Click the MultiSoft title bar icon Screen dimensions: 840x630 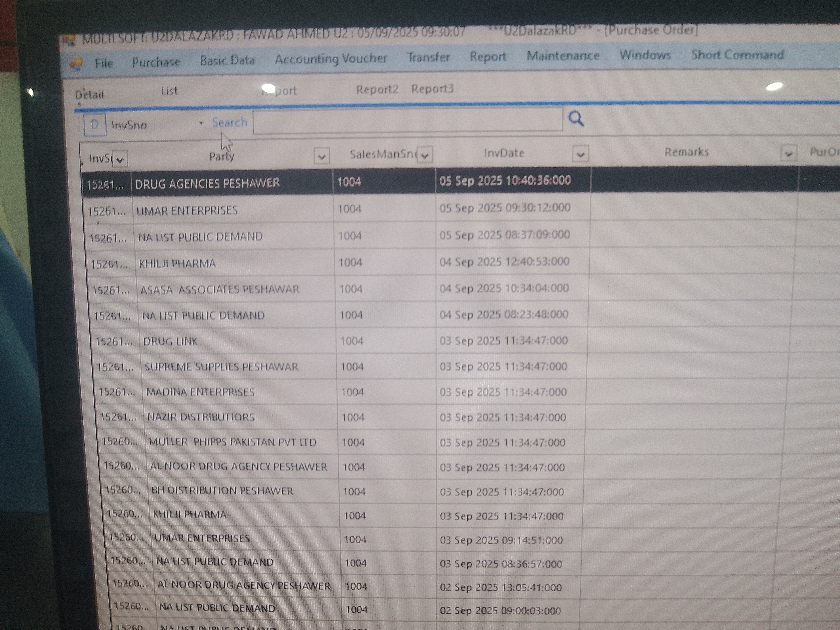tap(69, 40)
